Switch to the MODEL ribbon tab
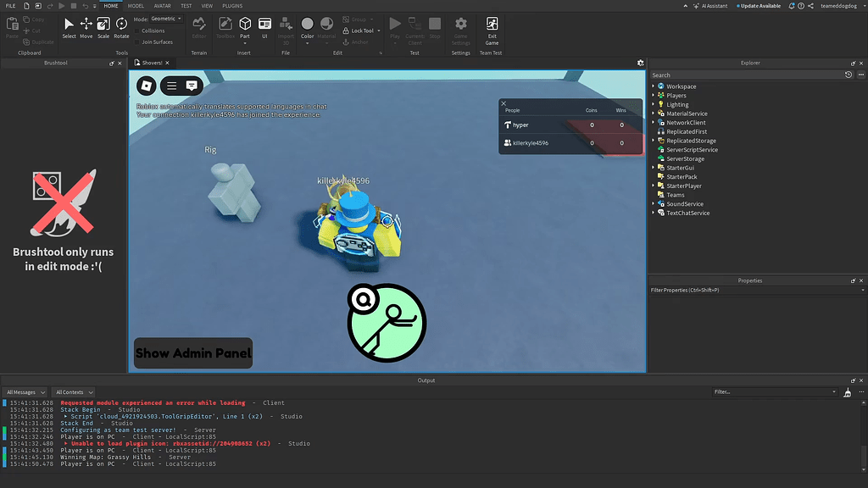 click(x=136, y=6)
